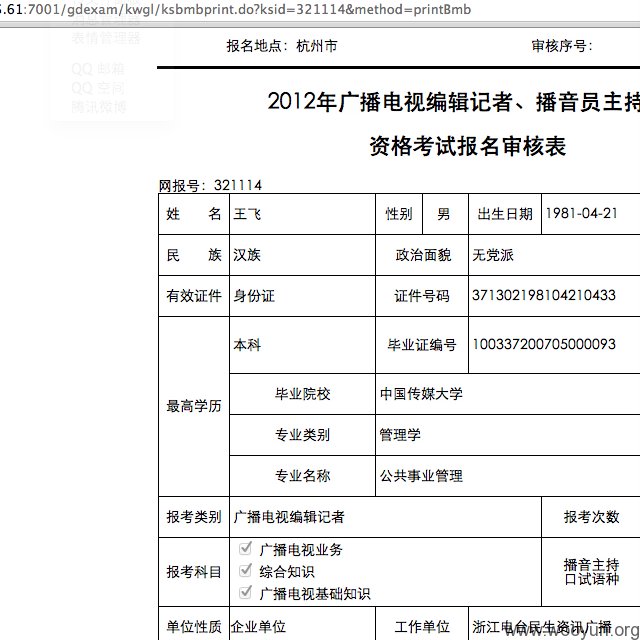
Task: Select diploma number 100337200705000093
Action: coord(544,344)
